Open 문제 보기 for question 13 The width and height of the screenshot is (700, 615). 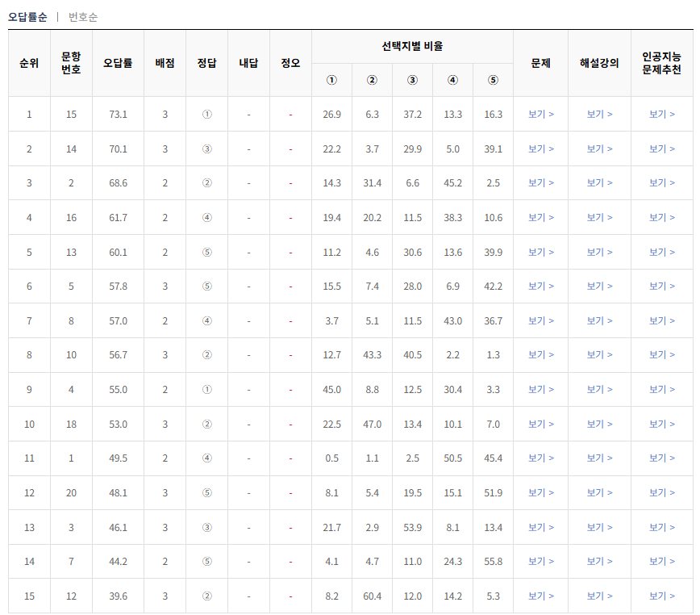541,252
